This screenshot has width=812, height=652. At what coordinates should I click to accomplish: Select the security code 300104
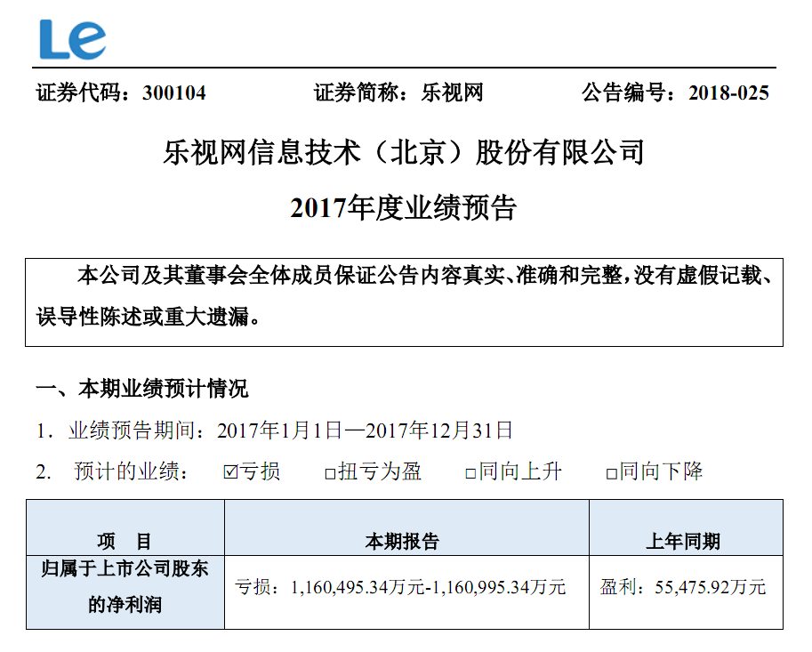174,93
